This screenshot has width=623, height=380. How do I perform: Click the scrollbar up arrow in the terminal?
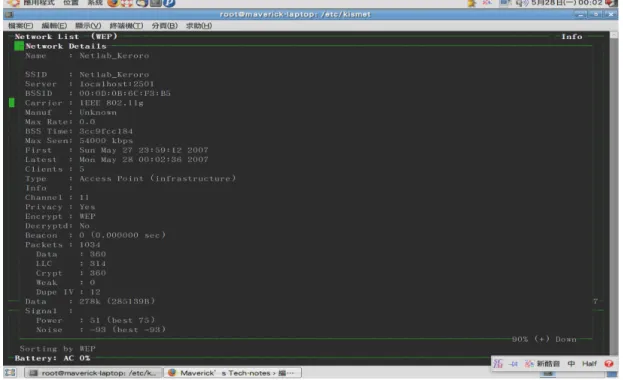(614, 35)
